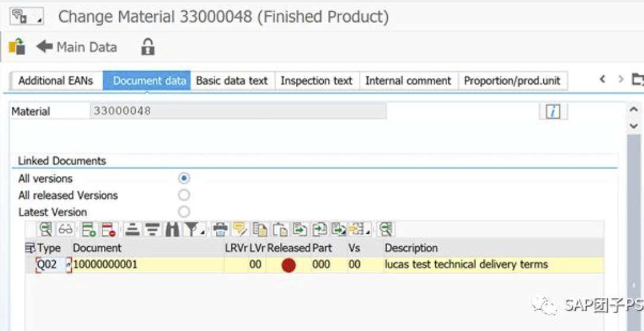Click the Append row icon with green plus
This screenshot has height=331, width=644.
[x=89, y=229]
